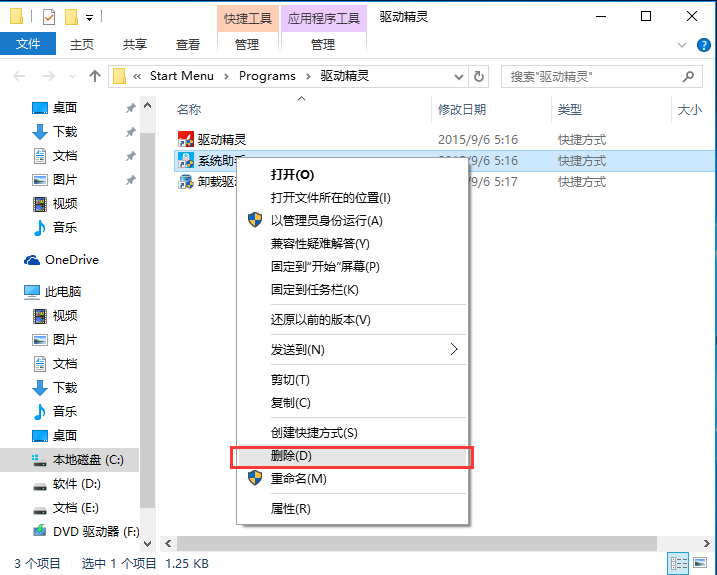Expand the address bar history dropdown
This screenshot has height=575, width=717.
459,76
